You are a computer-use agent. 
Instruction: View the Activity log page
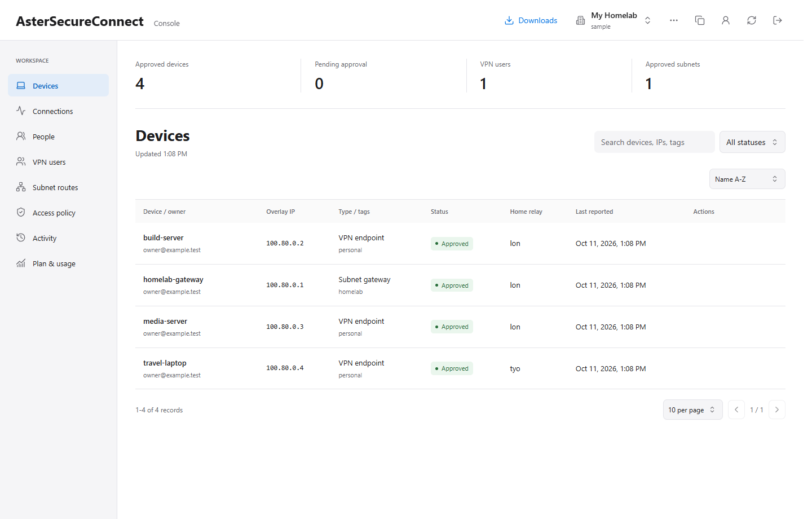point(58,238)
